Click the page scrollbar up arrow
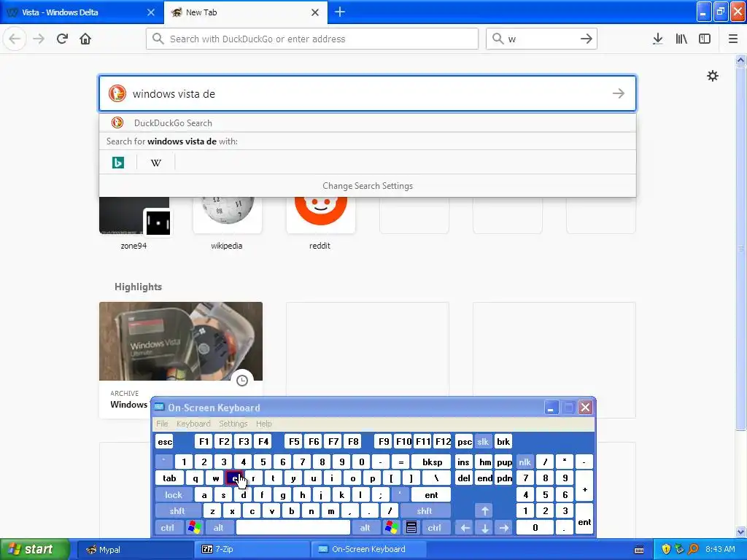747x560 pixels. (741, 60)
